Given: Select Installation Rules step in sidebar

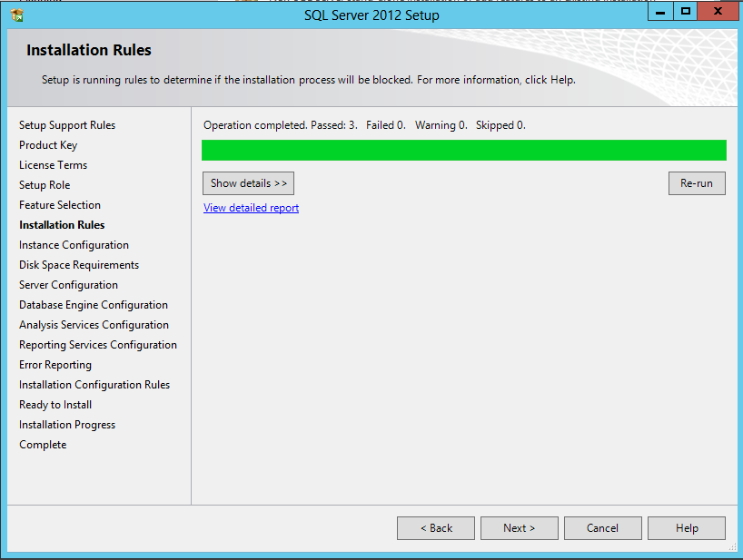Looking at the screenshot, I should (x=62, y=225).
